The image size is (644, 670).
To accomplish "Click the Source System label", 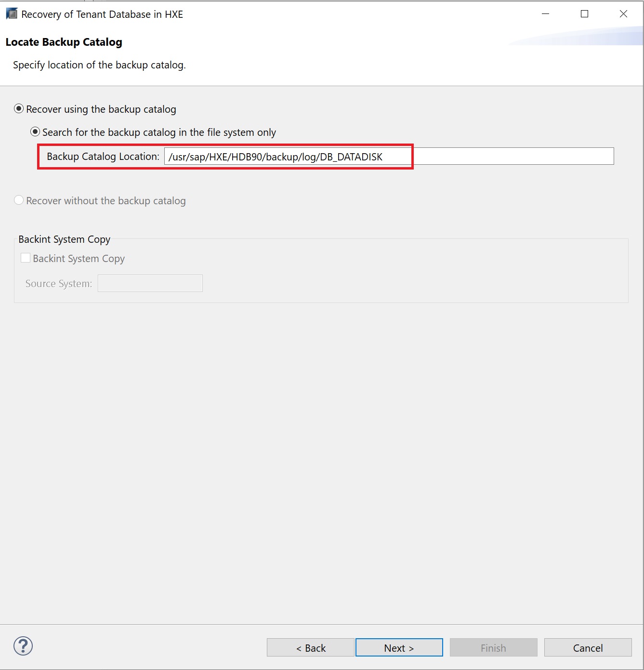I will 58,284.
